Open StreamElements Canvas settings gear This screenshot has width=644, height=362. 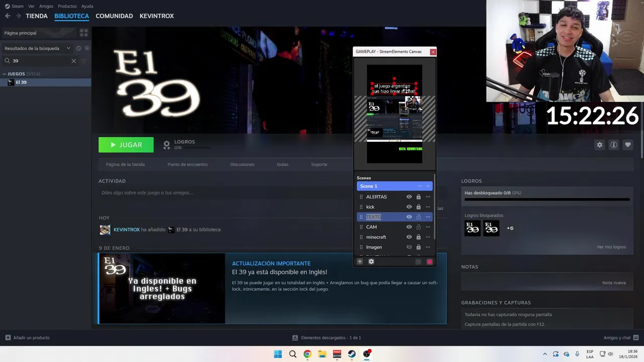[x=371, y=261]
